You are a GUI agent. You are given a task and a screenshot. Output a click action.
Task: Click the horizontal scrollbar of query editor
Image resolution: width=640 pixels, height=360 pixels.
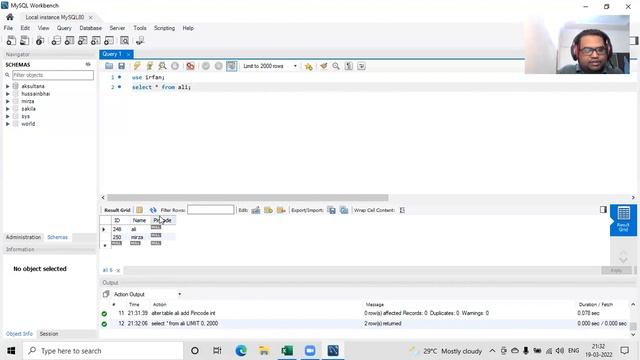click(247, 198)
